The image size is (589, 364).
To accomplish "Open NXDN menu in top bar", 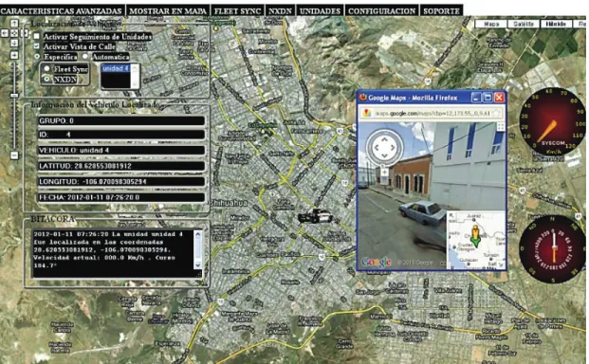I will [280, 10].
